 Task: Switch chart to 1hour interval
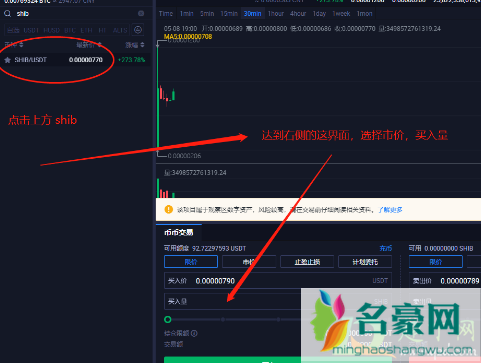click(276, 14)
